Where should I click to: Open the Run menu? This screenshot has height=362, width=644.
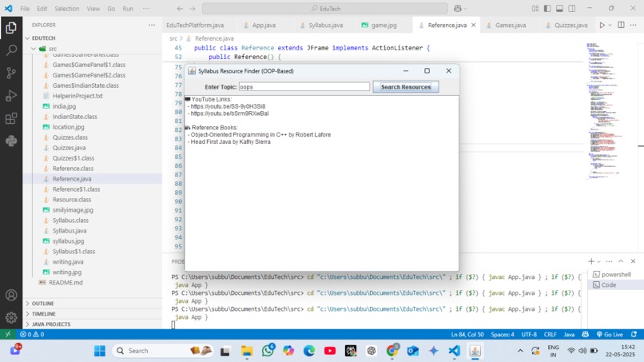click(128, 9)
